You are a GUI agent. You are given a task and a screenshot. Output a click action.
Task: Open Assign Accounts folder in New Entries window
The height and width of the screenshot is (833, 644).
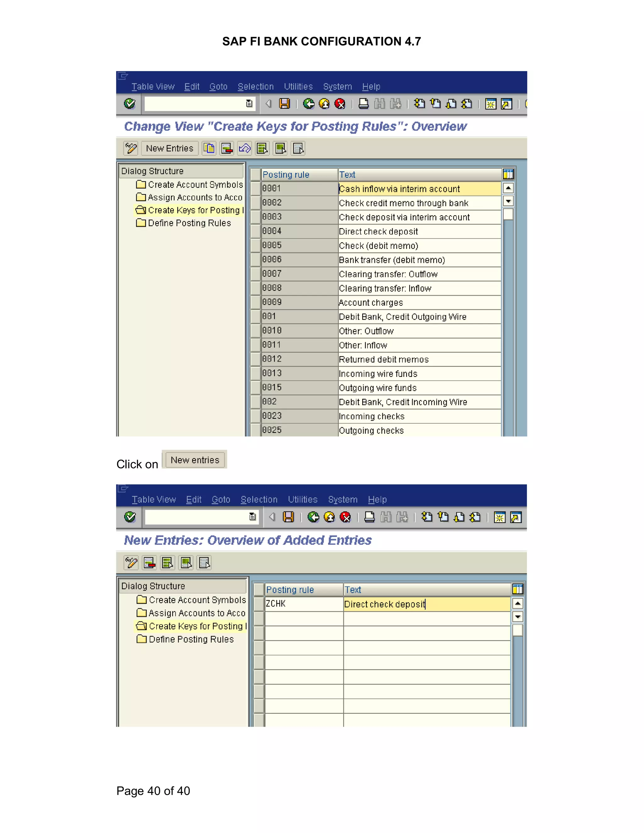pyautogui.click(x=192, y=613)
